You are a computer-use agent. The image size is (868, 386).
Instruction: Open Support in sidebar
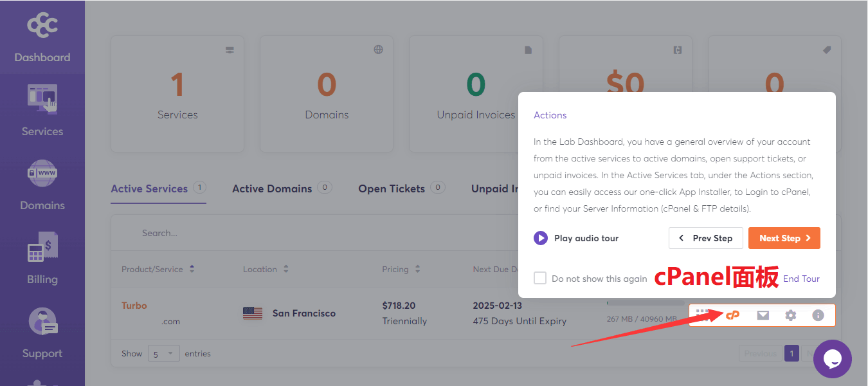tap(42, 333)
